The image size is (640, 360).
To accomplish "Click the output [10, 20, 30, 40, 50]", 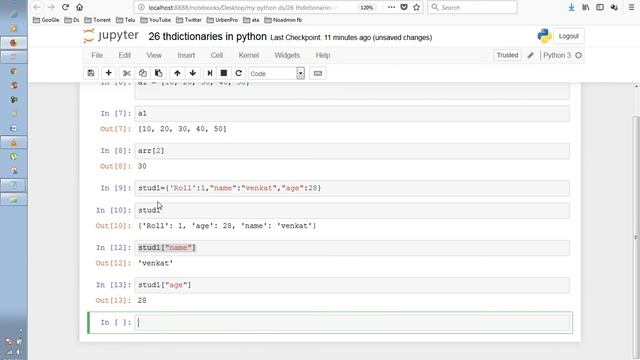I will (x=182, y=129).
